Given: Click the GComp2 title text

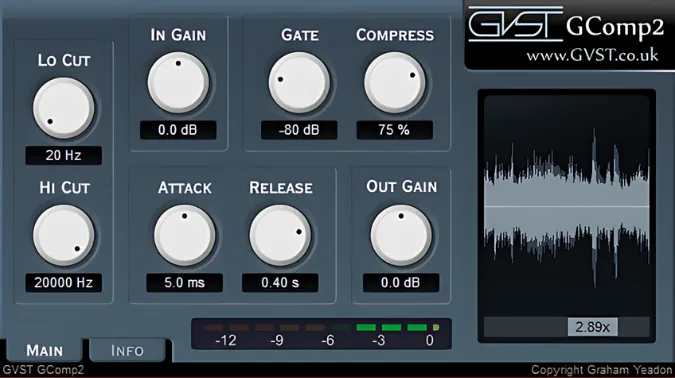Looking at the screenshot, I should pyautogui.click(x=615, y=27).
